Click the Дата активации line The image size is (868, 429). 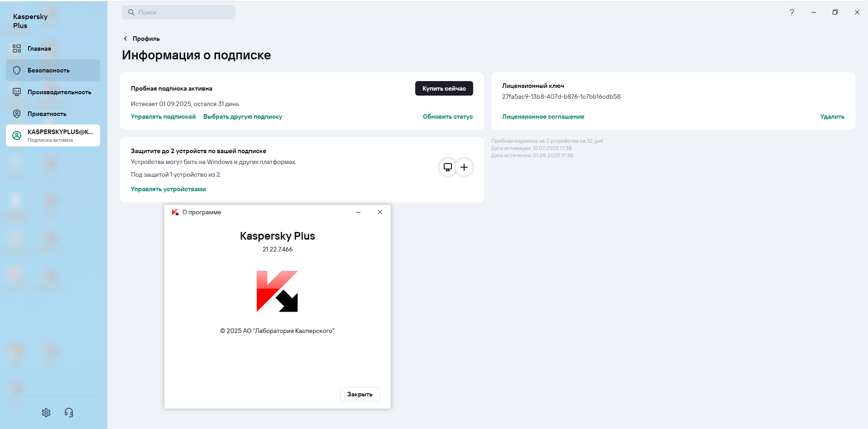(x=532, y=148)
